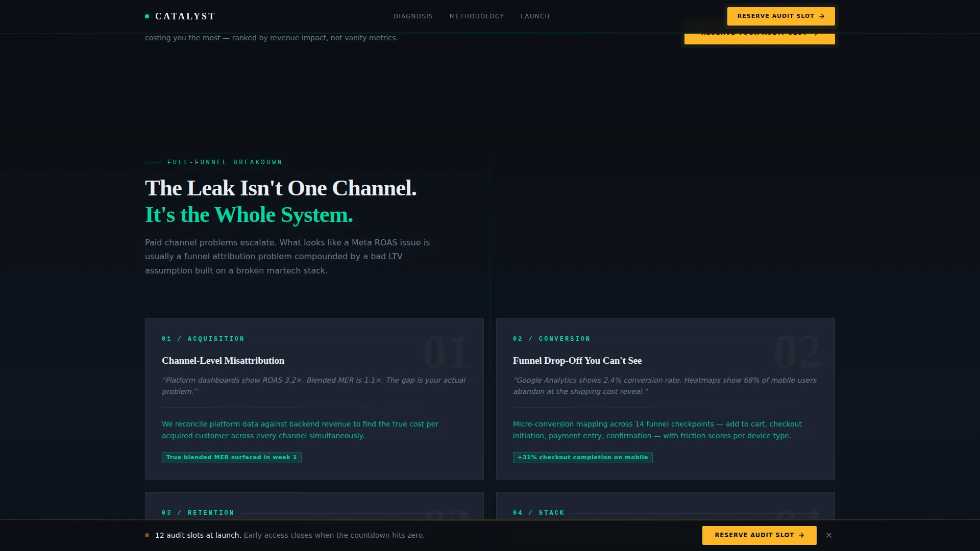Click the Full-Funnel Breakdown section label
Viewport: 980px width, 551px height.
(225, 162)
